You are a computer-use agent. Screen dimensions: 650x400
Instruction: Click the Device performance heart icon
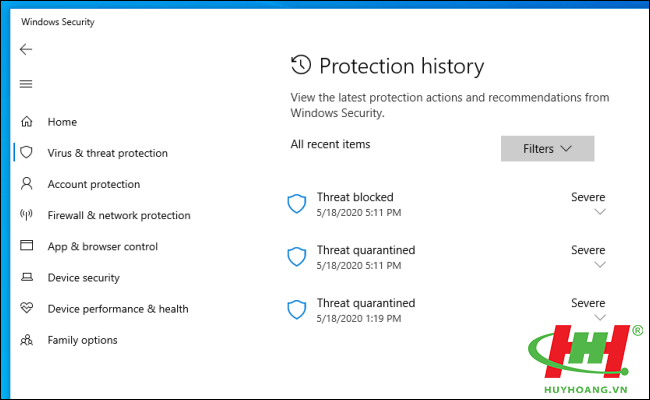[27, 308]
